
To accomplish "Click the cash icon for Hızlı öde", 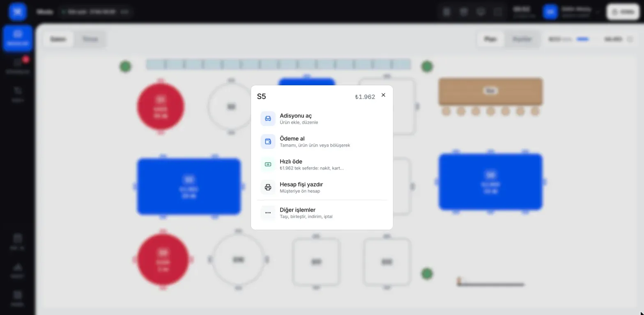I will (x=268, y=164).
